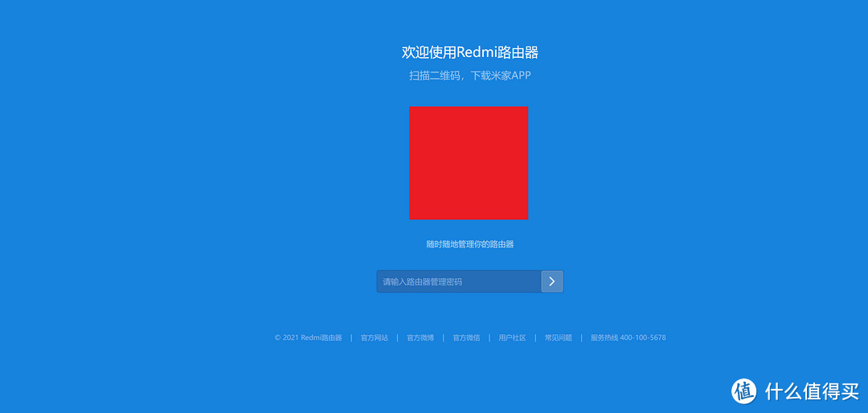This screenshot has width=868, height=413.
Task: Click the 随时随地管理你的路由器 caption
Action: pyautogui.click(x=470, y=244)
